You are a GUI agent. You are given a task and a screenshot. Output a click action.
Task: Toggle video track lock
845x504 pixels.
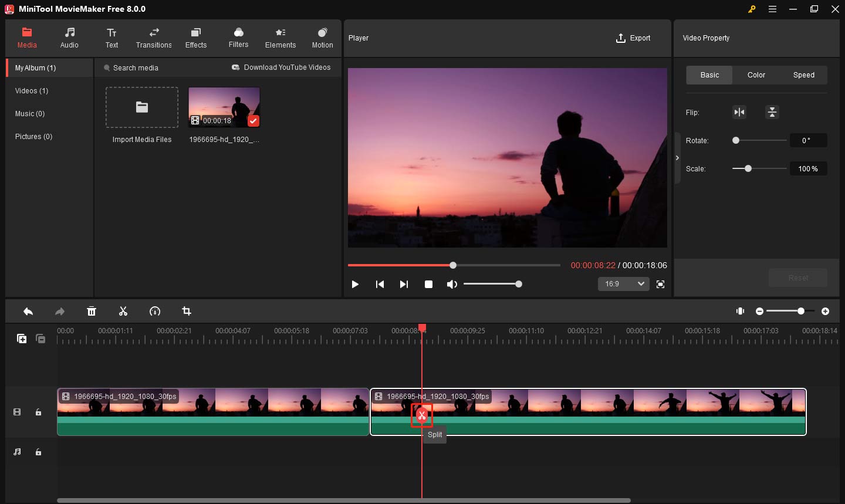(38, 412)
